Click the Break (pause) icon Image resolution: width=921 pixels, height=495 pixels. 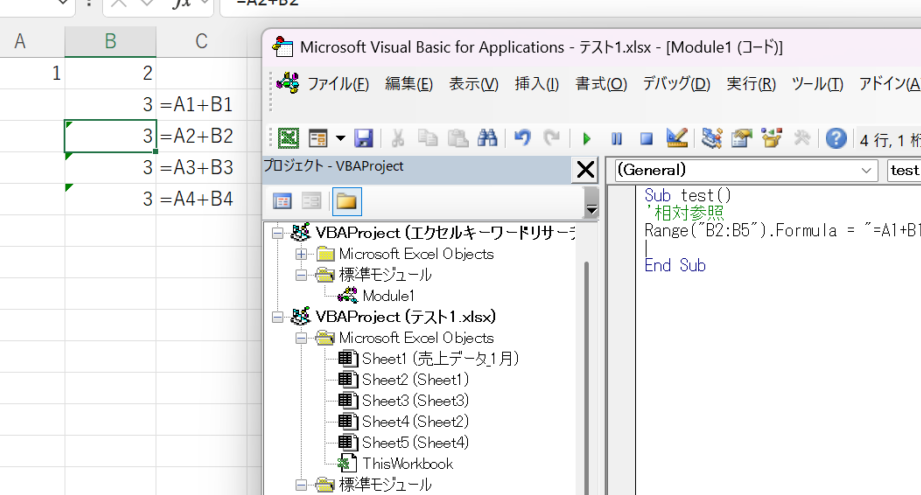point(616,138)
